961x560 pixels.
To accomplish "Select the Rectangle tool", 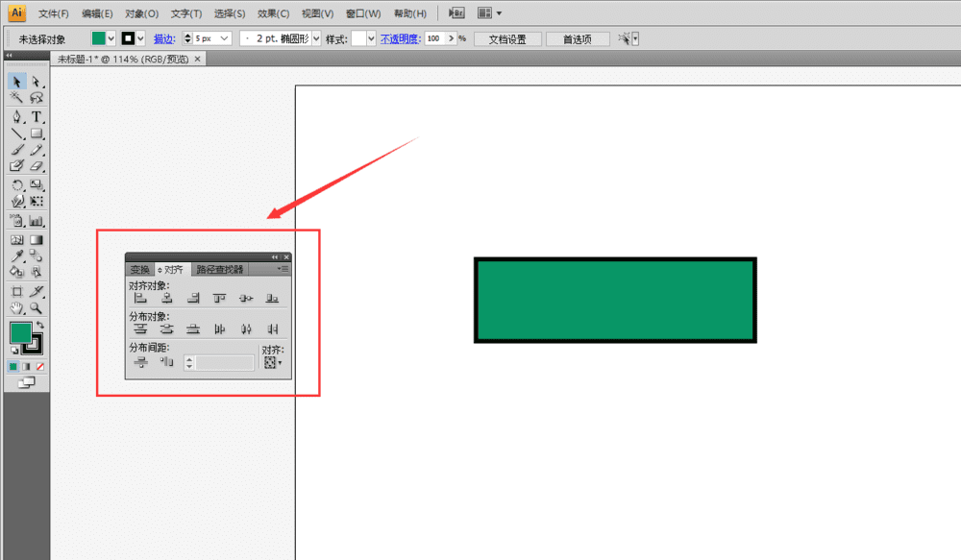I will (37, 134).
